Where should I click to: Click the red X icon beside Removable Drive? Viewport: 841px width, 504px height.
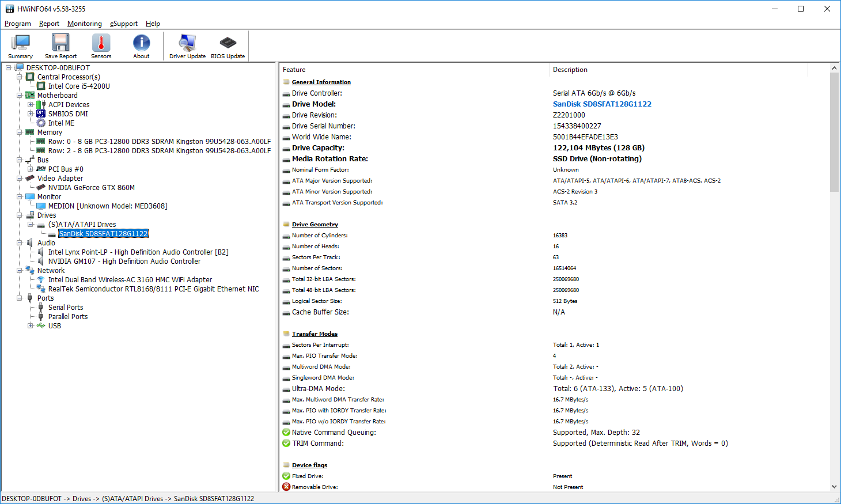tap(286, 487)
